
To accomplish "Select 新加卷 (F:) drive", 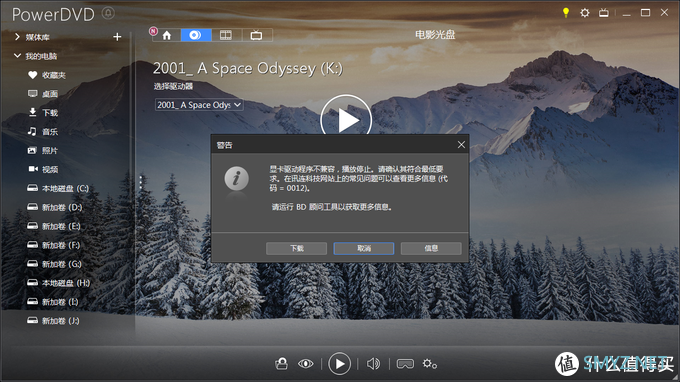I will click(54, 245).
